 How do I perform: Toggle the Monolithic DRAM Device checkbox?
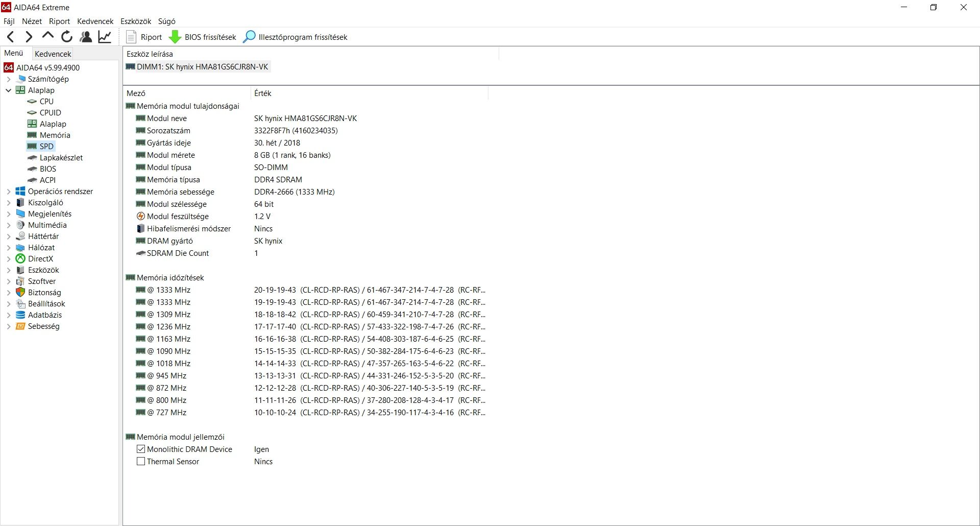coord(141,449)
